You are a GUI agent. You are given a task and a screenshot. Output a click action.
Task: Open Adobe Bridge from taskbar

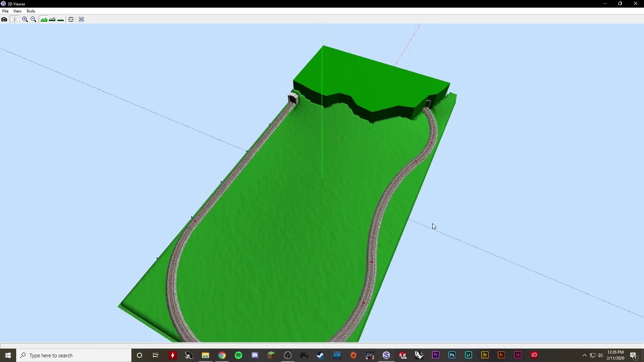click(485, 355)
